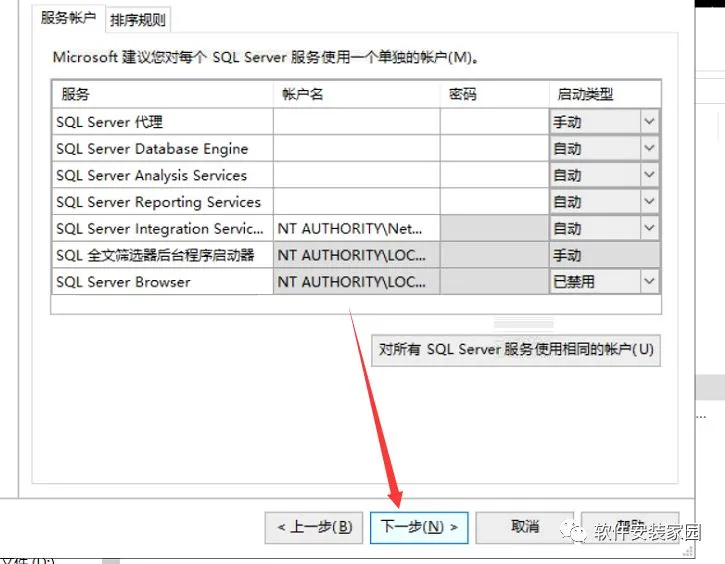Click account name of SQL 全文筛选器后台程序启动器
This screenshot has height=564, width=725.
point(356,255)
